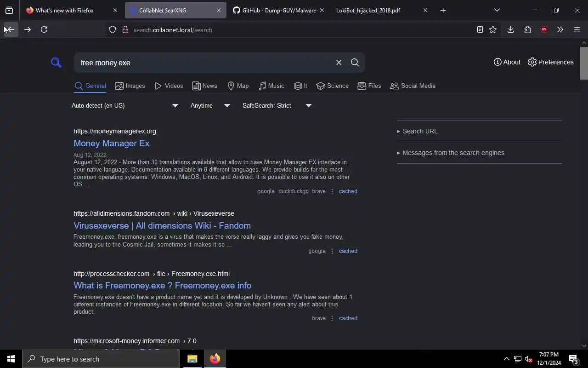Open more options dots for Money Manager result
This screenshot has width=588, height=368.
click(x=332, y=191)
